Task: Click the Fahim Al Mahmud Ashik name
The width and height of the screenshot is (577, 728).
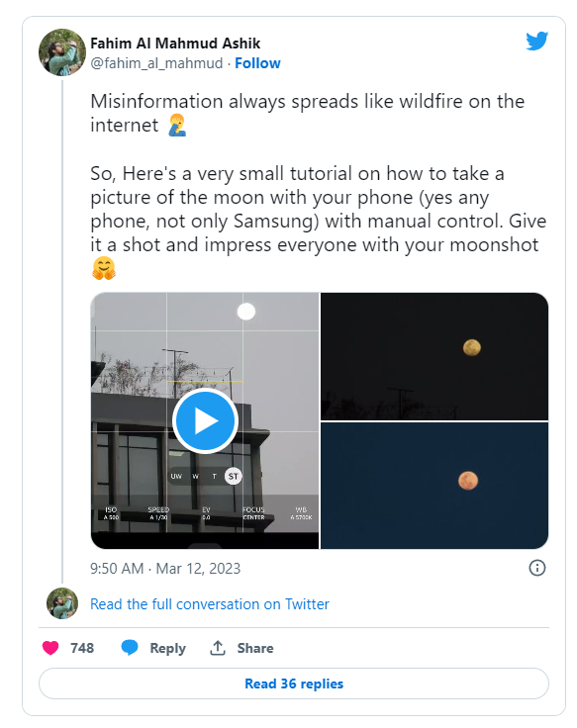Action: coord(175,44)
